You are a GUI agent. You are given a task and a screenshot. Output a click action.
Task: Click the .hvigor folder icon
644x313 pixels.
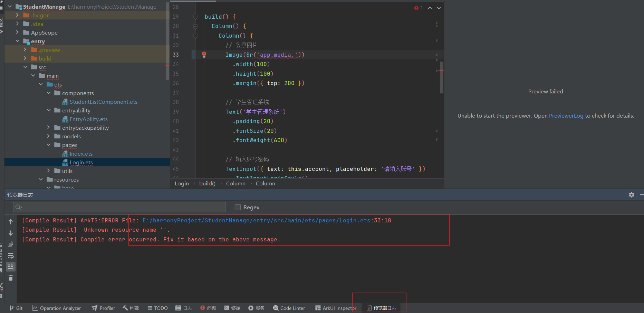[26, 15]
